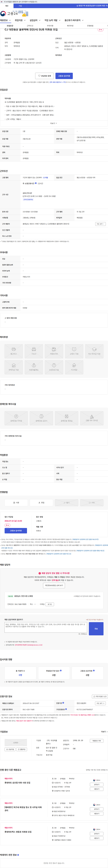The height and width of the screenshot is (868, 108).
Task: Expand the 채용정보 menu
Action: coord(5,20)
